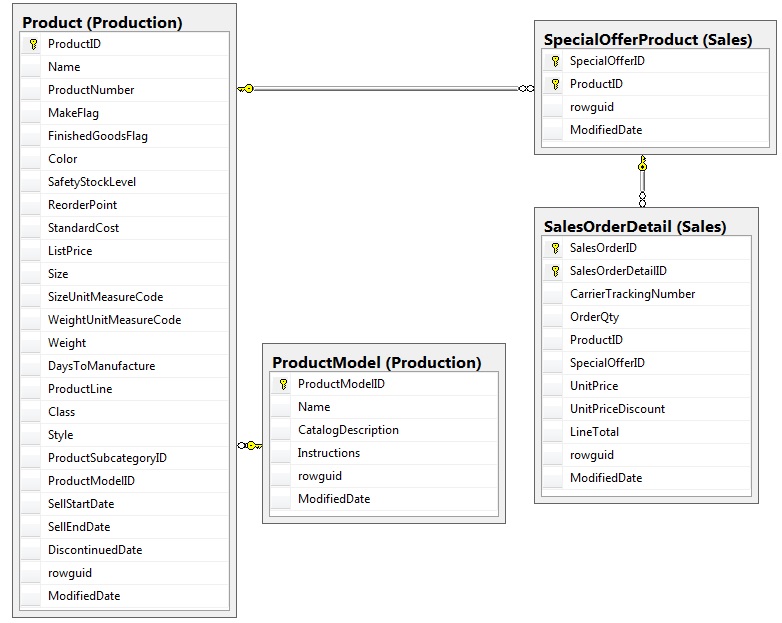Click the key icon beside SpecialOfferID in SpecialOfferProduct table
This screenshot has height=623, width=782.
click(555, 61)
